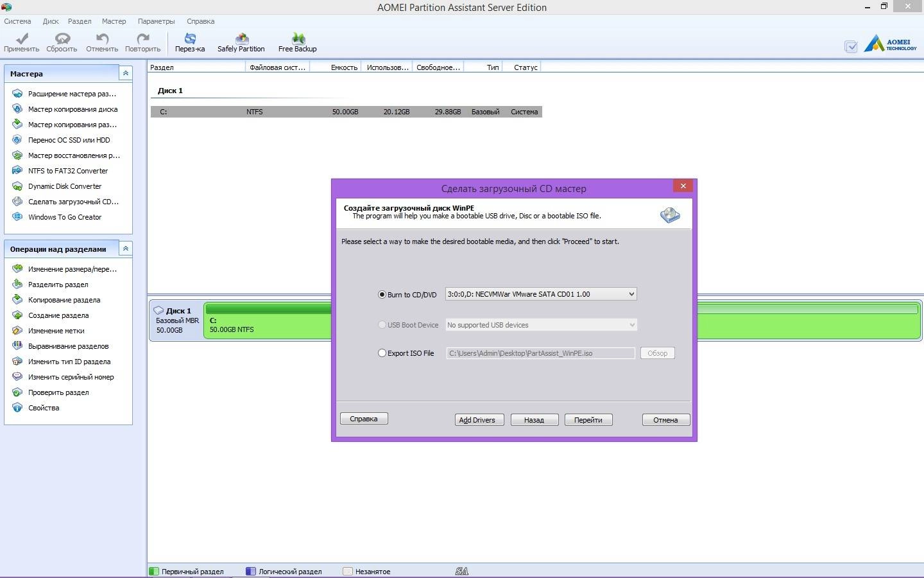The height and width of the screenshot is (578, 924).
Task: Click the Справка button in the dialog
Action: [x=364, y=419]
